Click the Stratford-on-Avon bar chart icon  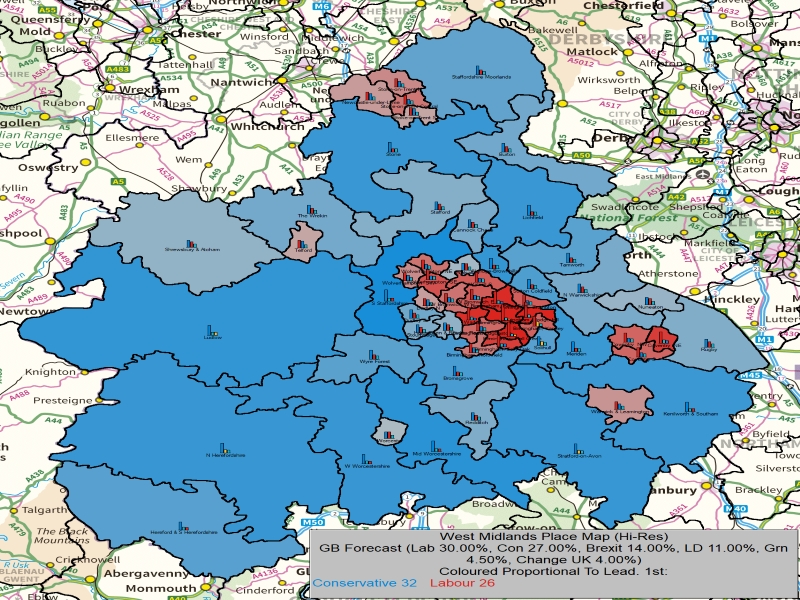point(579,449)
